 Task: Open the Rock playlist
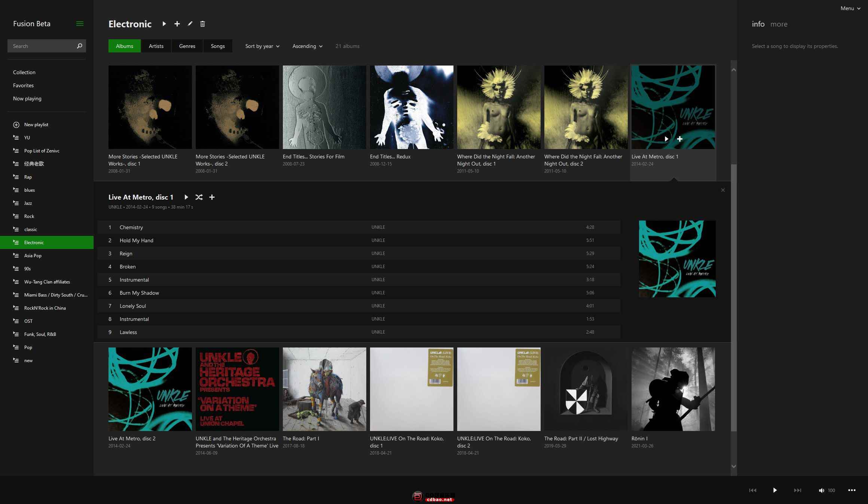pyautogui.click(x=47, y=216)
